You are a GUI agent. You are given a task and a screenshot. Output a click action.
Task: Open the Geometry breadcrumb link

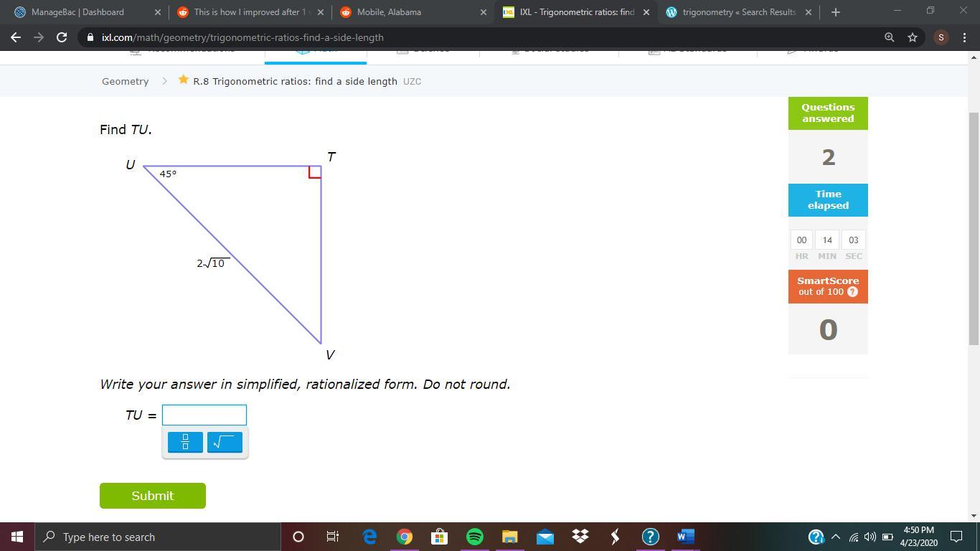(x=125, y=81)
